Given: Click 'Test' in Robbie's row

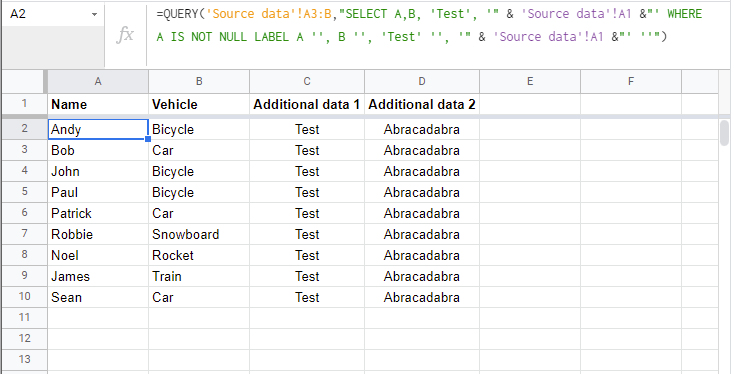Looking at the screenshot, I should pyautogui.click(x=307, y=234).
